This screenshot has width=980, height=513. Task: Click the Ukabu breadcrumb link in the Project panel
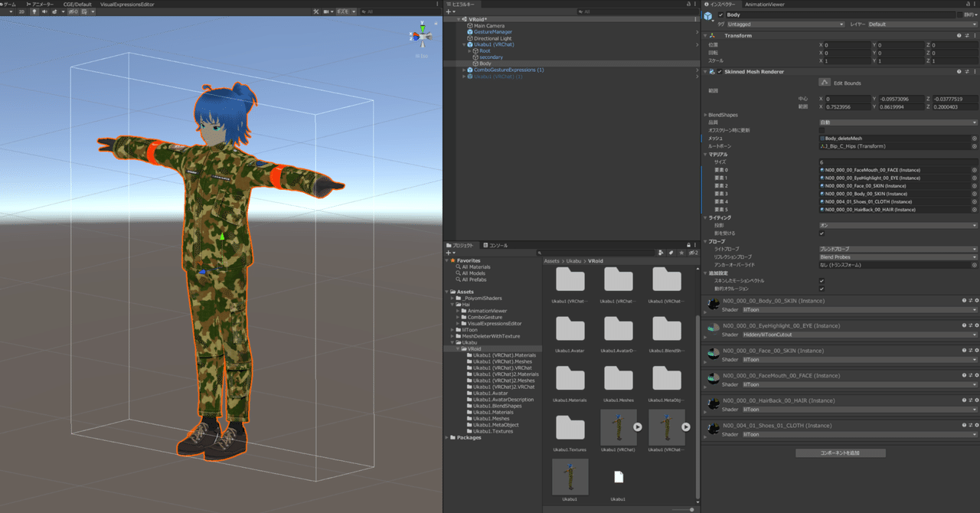574,261
